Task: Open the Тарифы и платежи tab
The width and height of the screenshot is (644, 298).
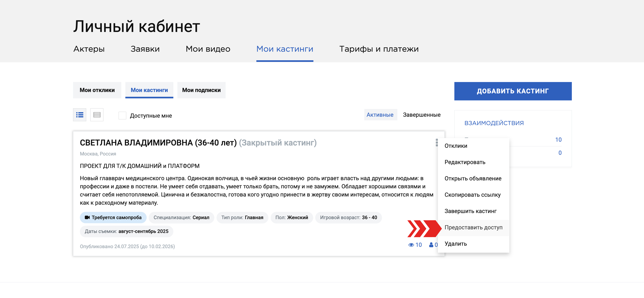Action: pos(379,49)
